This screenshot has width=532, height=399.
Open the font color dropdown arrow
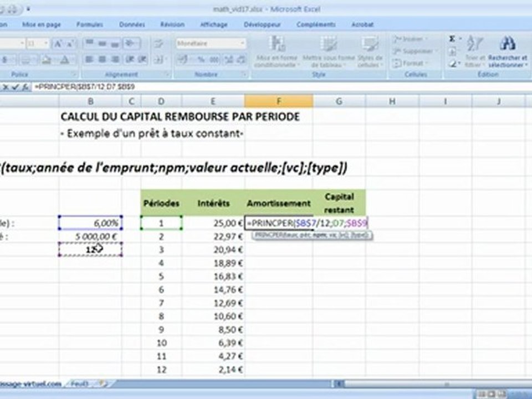pyautogui.click(x=74, y=60)
